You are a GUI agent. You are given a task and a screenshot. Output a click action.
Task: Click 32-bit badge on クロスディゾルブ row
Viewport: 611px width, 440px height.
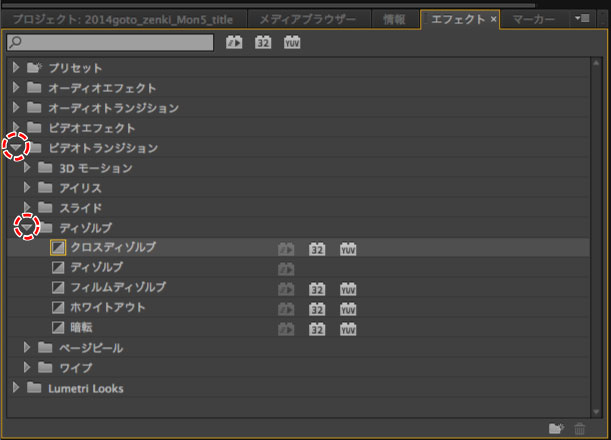pos(317,249)
